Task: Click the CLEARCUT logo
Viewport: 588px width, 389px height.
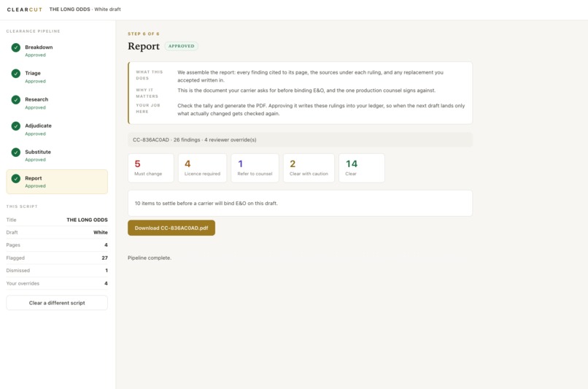Action: pyautogui.click(x=25, y=9)
